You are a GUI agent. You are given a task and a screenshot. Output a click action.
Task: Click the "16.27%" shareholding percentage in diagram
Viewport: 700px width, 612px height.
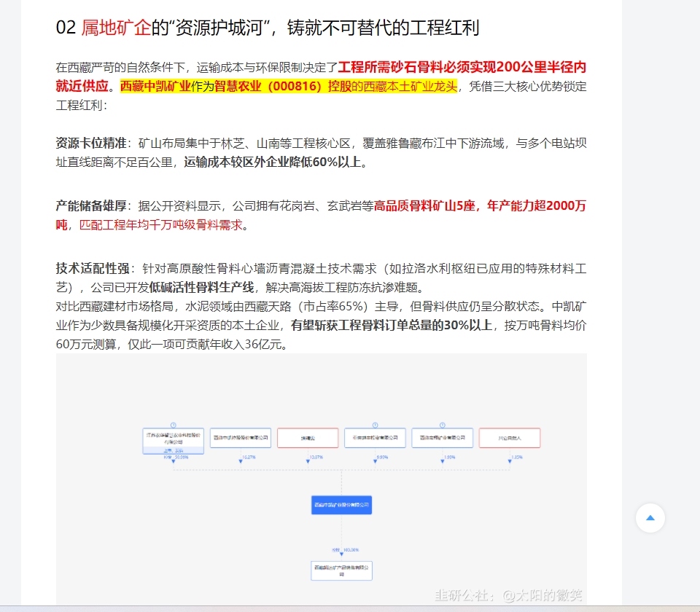[x=249, y=458]
